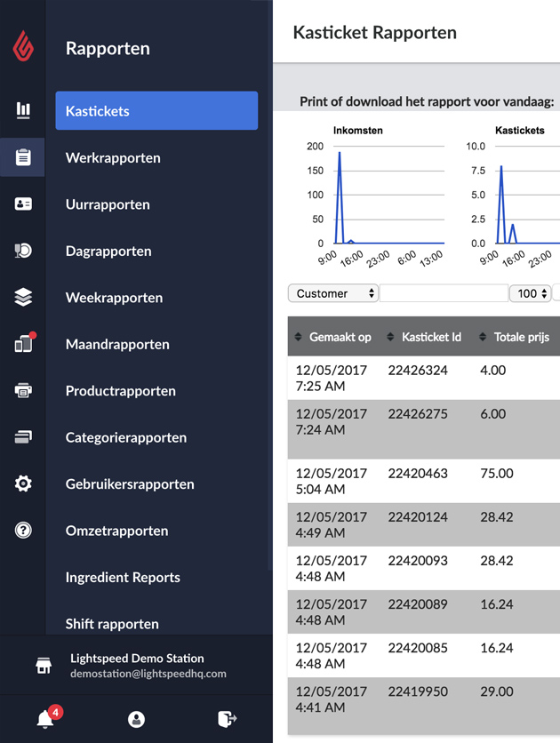560x743 pixels.
Task: Click the search input beside Customer
Action: click(x=444, y=293)
